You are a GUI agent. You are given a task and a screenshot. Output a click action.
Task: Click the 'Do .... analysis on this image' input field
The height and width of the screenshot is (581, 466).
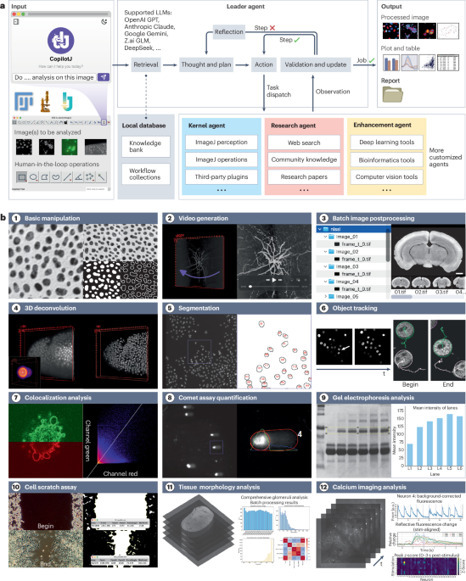54,77
